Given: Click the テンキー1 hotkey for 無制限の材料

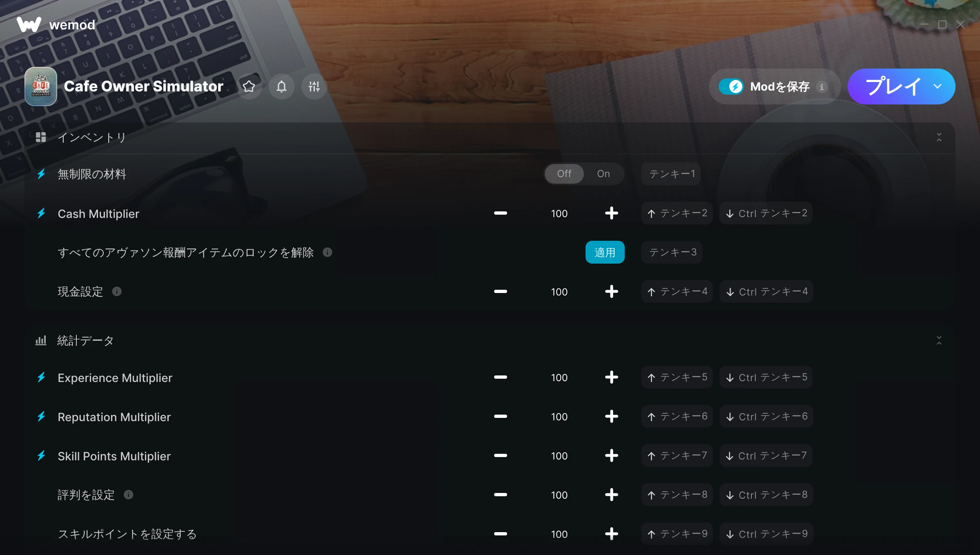Looking at the screenshot, I should (x=671, y=174).
